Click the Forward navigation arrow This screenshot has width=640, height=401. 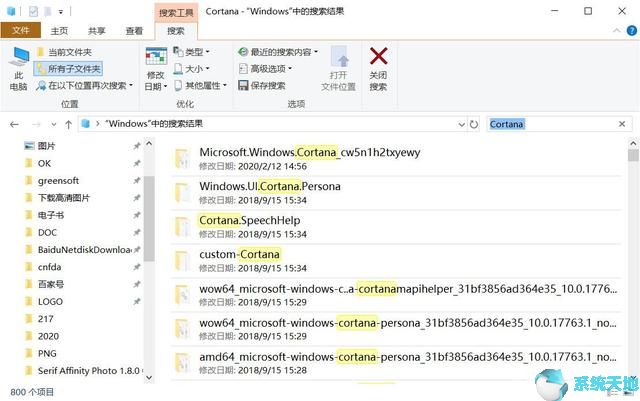(36, 124)
